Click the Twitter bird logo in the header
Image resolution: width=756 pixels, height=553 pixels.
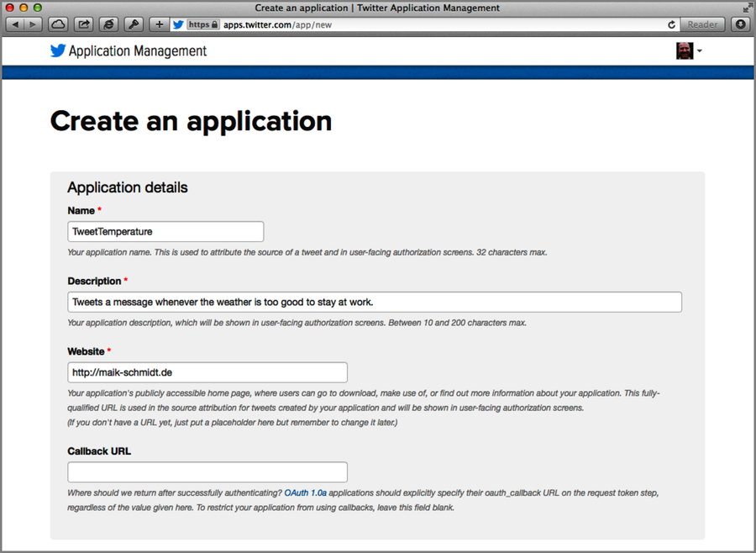coord(56,50)
